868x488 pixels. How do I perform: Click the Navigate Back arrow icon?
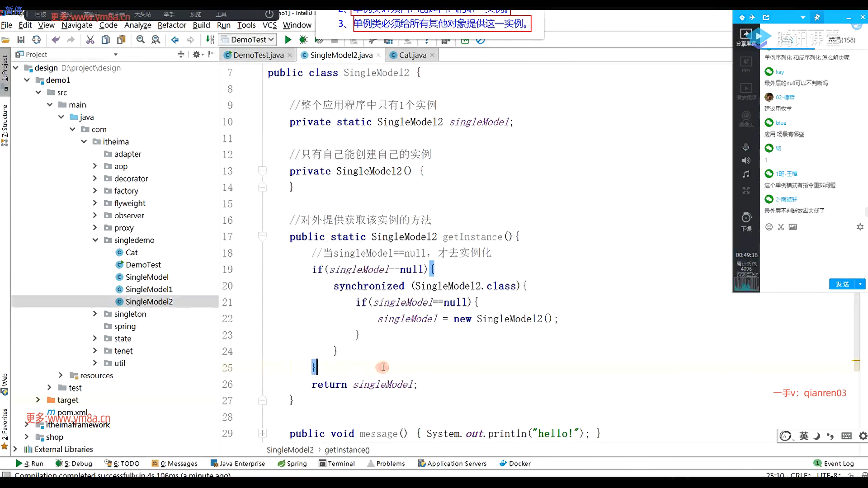pos(175,40)
